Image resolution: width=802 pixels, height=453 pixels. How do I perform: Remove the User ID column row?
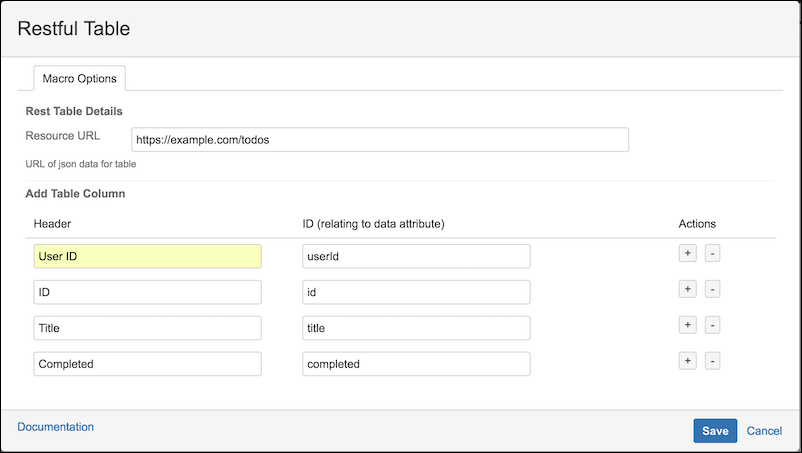tap(712, 253)
